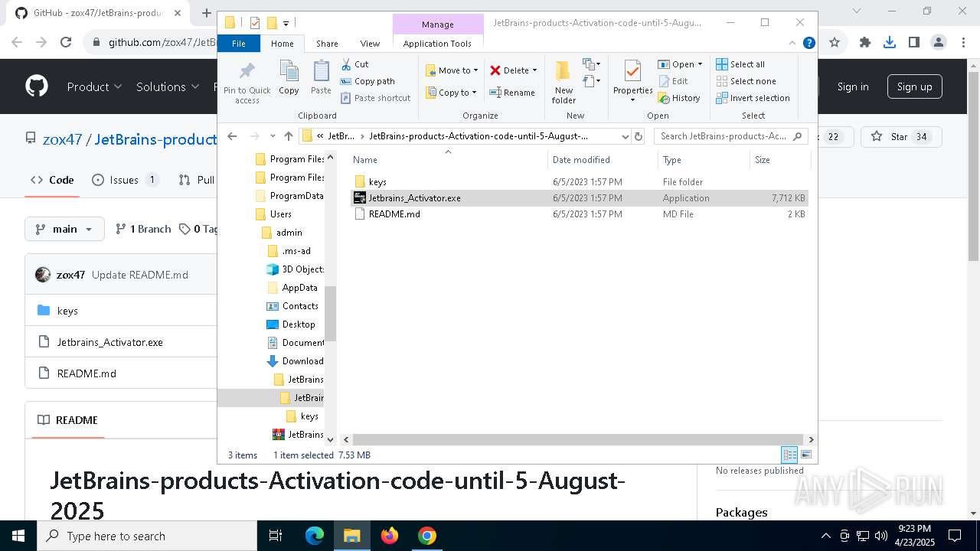The image size is (980, 551).
Task: Select README.md in Explorer file list
Action: (x=580, y=214)
